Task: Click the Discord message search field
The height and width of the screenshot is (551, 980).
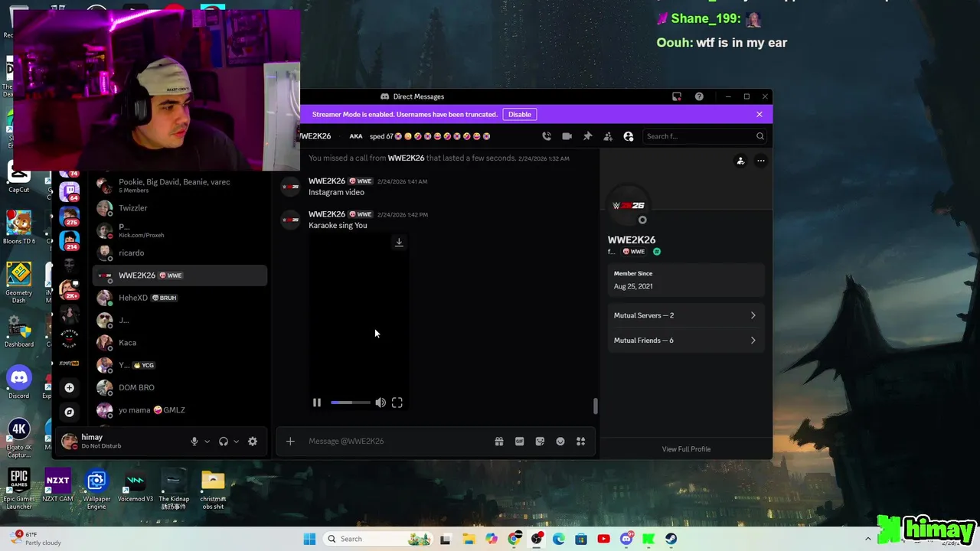Action: coord(704,136)
